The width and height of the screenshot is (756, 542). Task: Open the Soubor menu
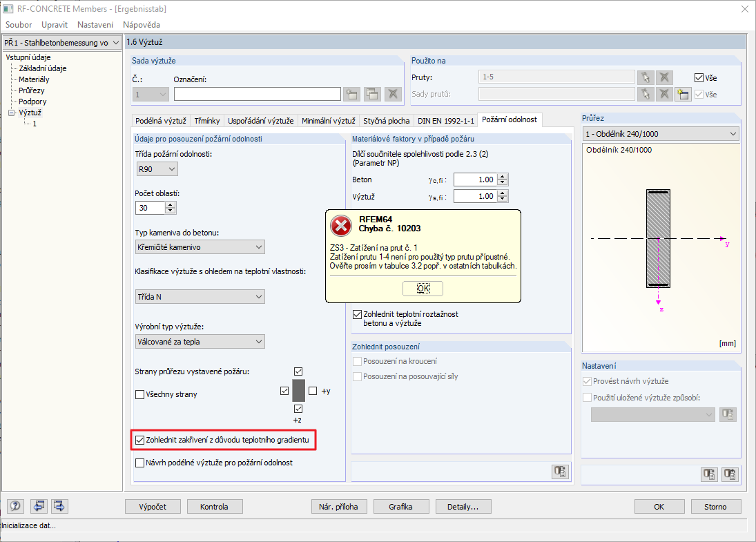(x=19, y=25)
